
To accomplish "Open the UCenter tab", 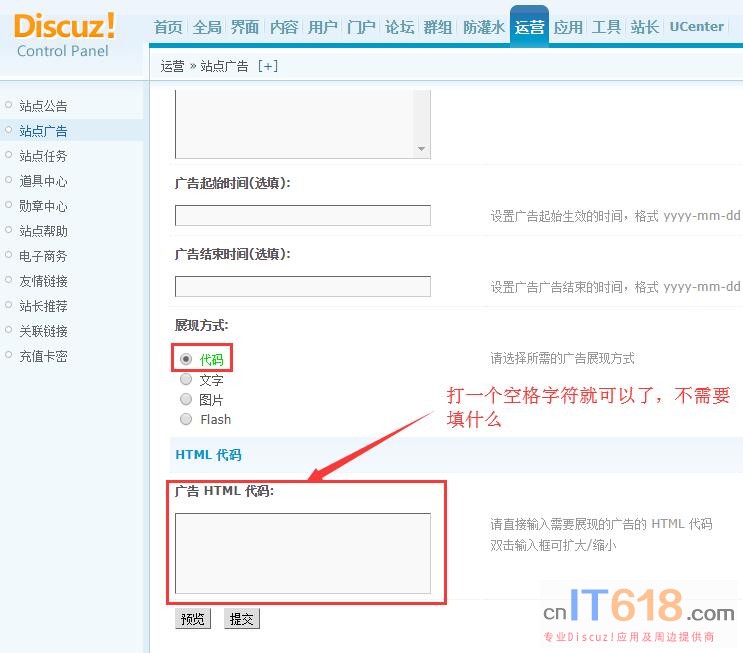I will click(x=697, y=27).
